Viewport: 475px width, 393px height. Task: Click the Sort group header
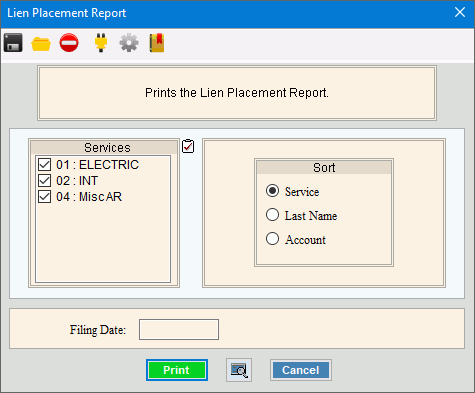pos(324,167)
